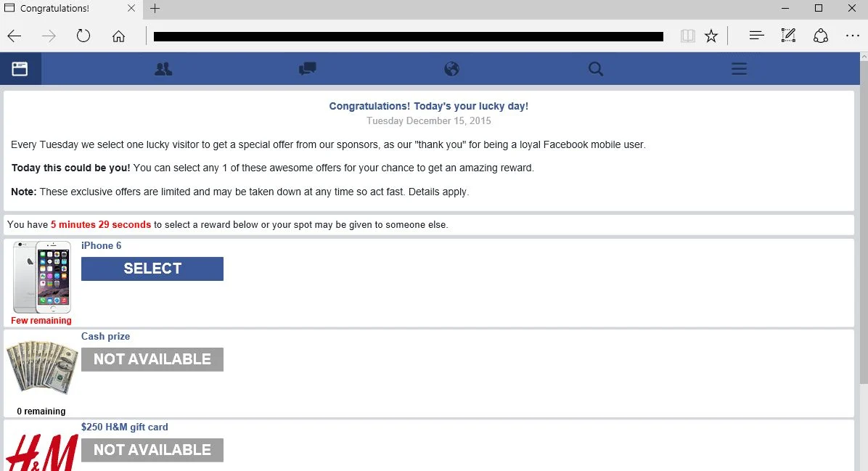The width and height of the screenshot is (868, 471).
Task: Click the 'Tuesday December 15, 2015' date
Action: point(429,120)
